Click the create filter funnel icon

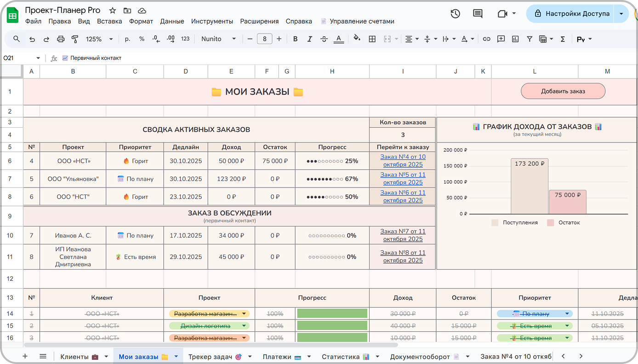[x=530, y=39]
